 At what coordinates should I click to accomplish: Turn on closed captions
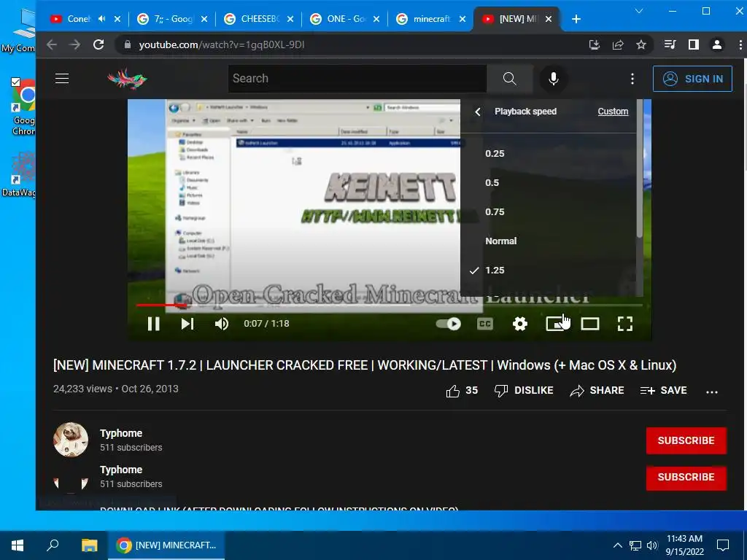tap(485, 324)
